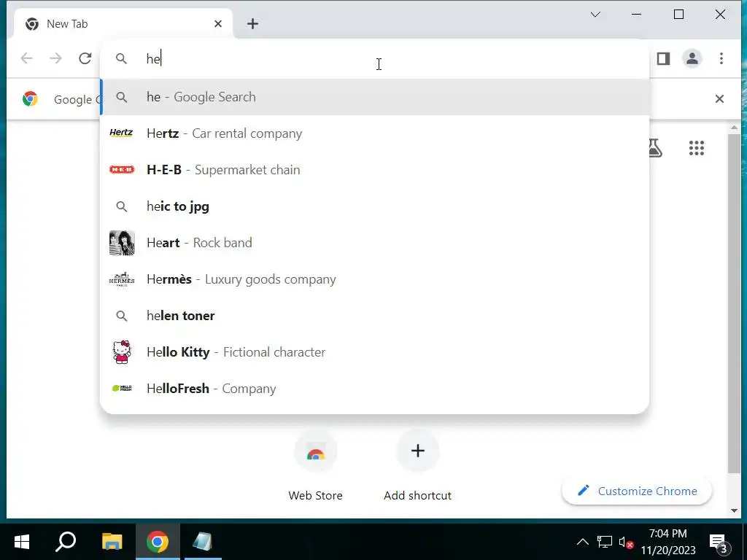Open the Windows Start menu
Viewport: 747px width, 560px height.
pyautogui.click(x=22, y=542)
